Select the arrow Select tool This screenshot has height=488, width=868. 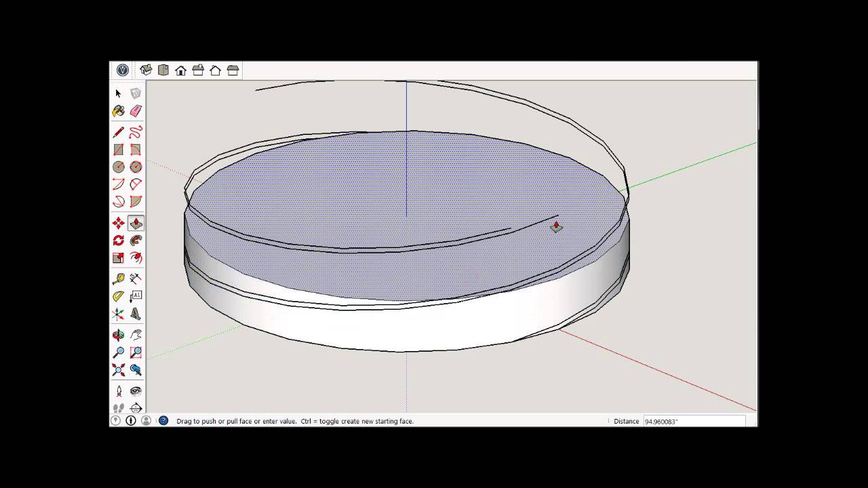(119, 94)
